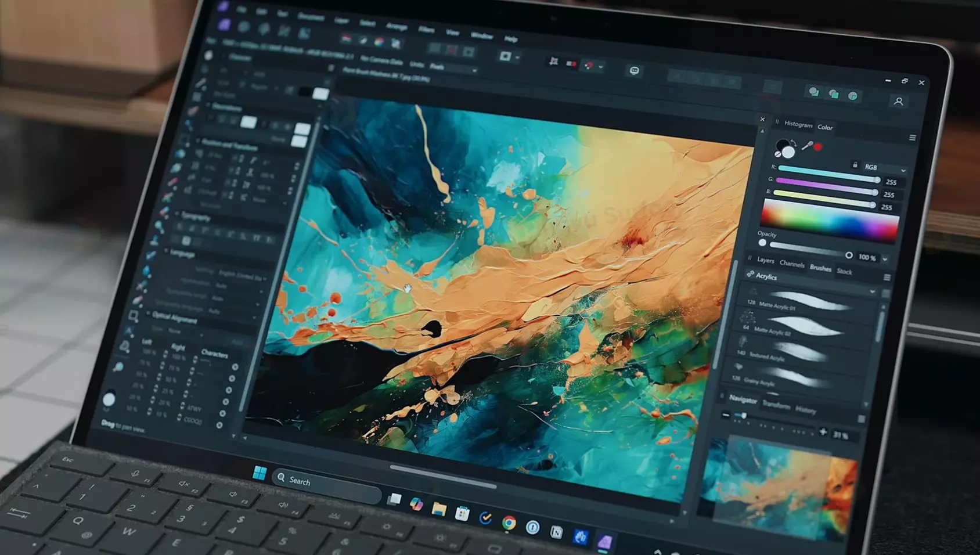The width and height of the screenshot is (980, 555).
Task: Select the Zoom magnifier tool in tools column
Action: (118, 367)
